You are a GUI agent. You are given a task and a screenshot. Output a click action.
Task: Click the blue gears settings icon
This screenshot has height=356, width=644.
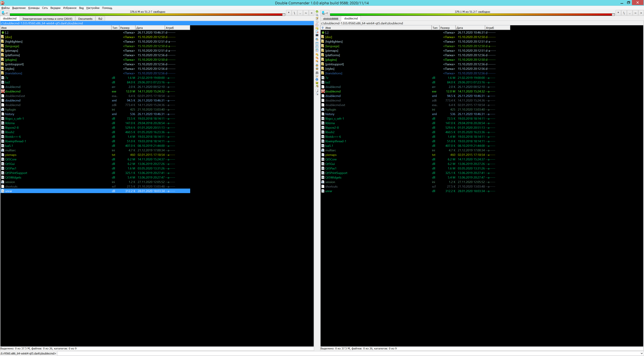(317, 39)
